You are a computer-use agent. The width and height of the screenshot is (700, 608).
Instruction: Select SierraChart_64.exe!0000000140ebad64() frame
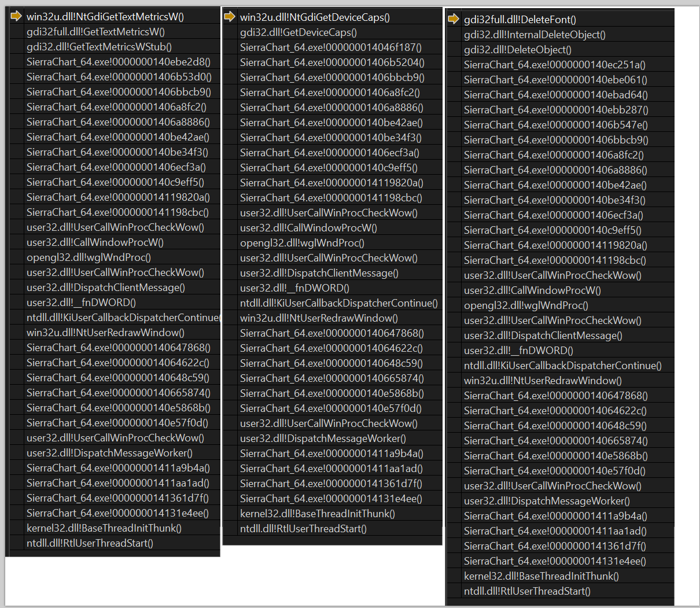point(556,95)
